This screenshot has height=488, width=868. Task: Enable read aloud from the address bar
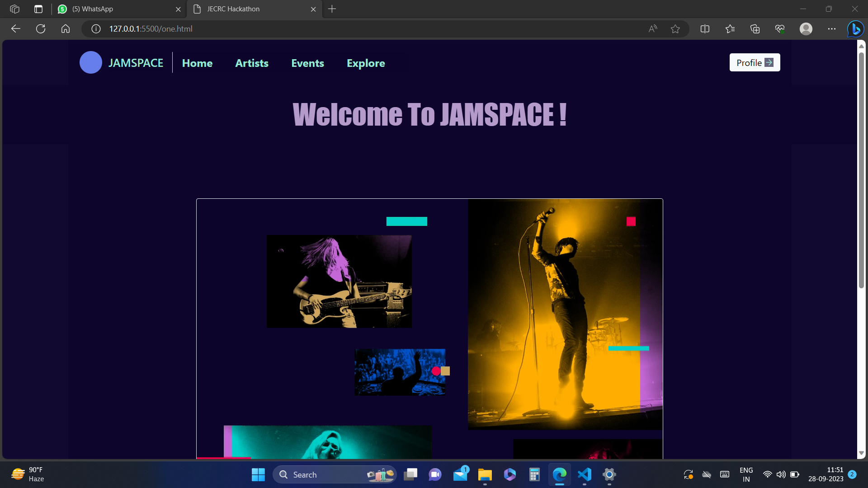[x=652, y=28]
